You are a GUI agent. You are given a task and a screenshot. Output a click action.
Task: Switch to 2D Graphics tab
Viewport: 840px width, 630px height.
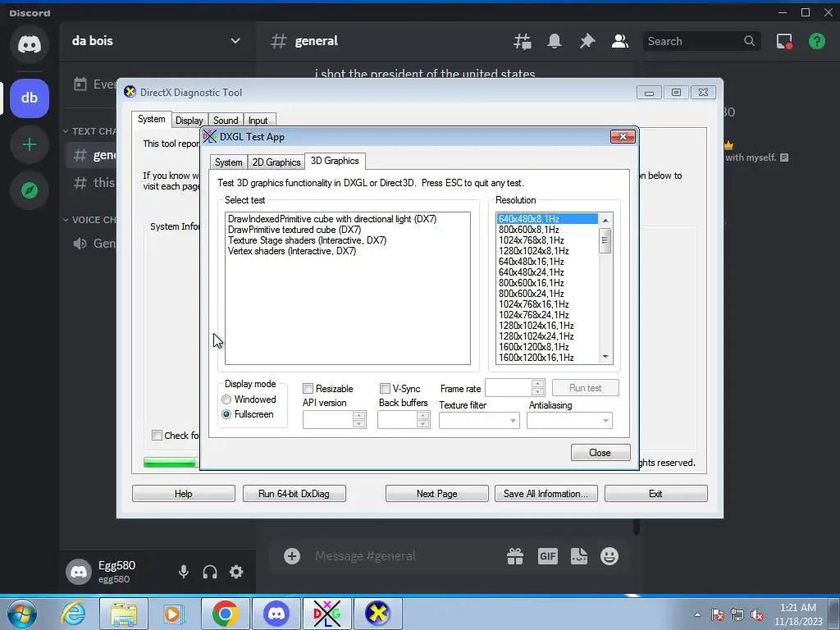[276, 162]
